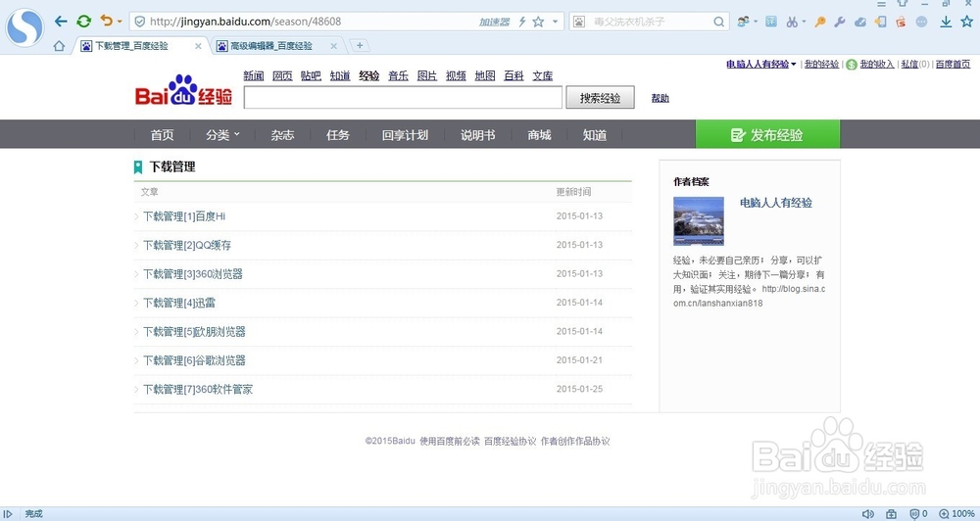Click the scissors screenshot icon
Viewport: 980px width, 521px height.
pyautogui.click(x=792, y=22)
